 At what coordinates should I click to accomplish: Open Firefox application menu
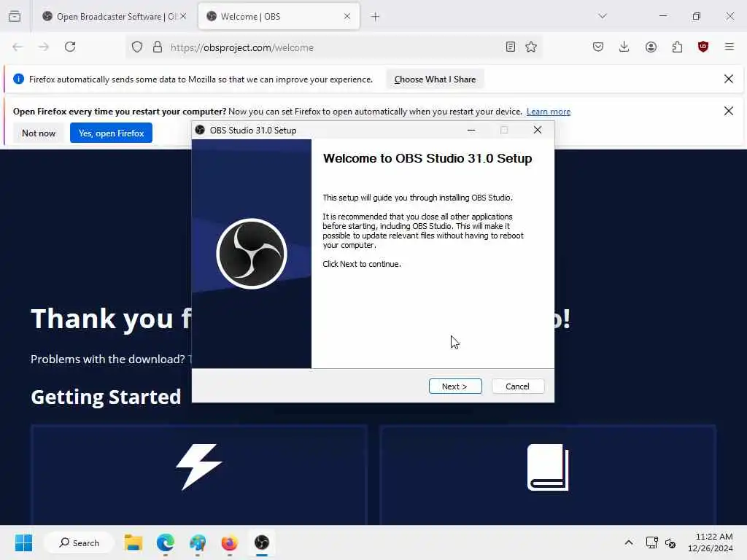[729, 47]
